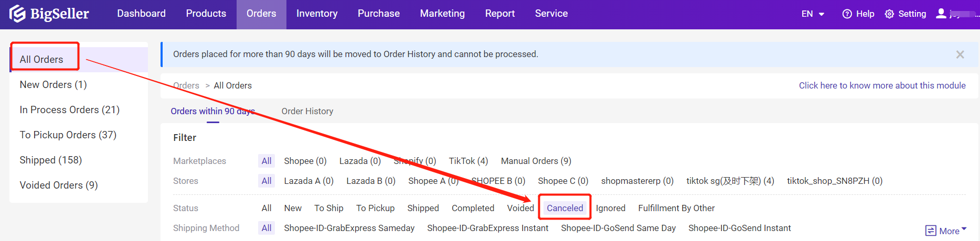Open the Help question mark icon
This screenshot has width=980, height=241.
(x=847, y=14)
